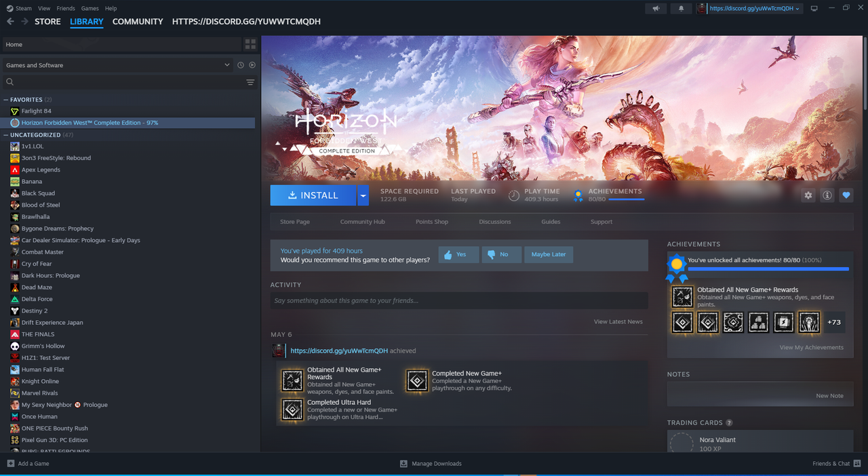Click the Maybe Later button
Image resolution: width=868 pixels, height=476 pixels.
click(549, 254)
